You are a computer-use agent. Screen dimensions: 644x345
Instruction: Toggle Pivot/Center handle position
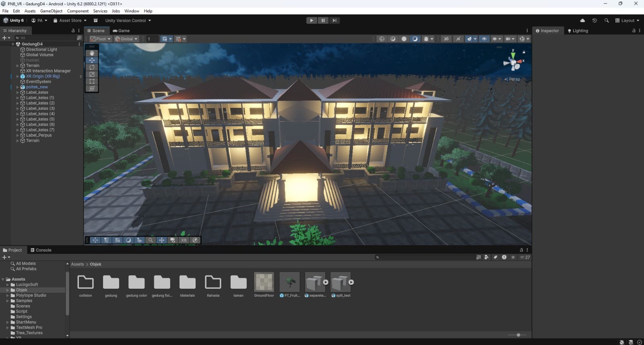coord(100,39)
